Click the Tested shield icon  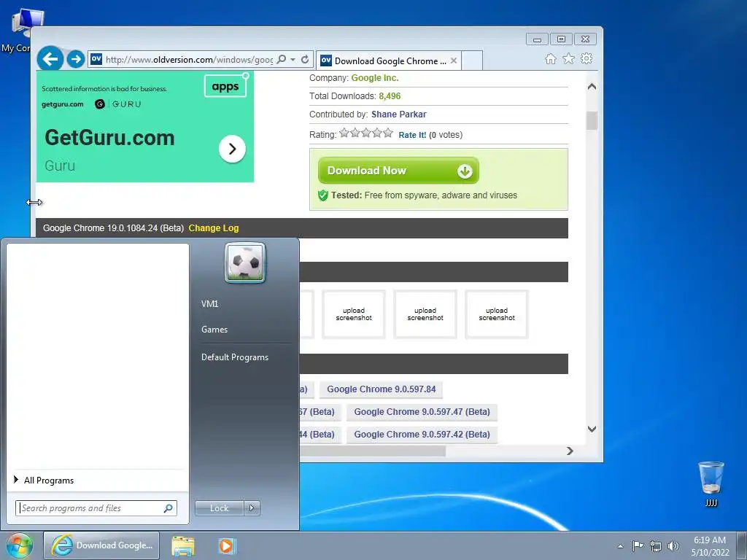[x=323, y=195]
